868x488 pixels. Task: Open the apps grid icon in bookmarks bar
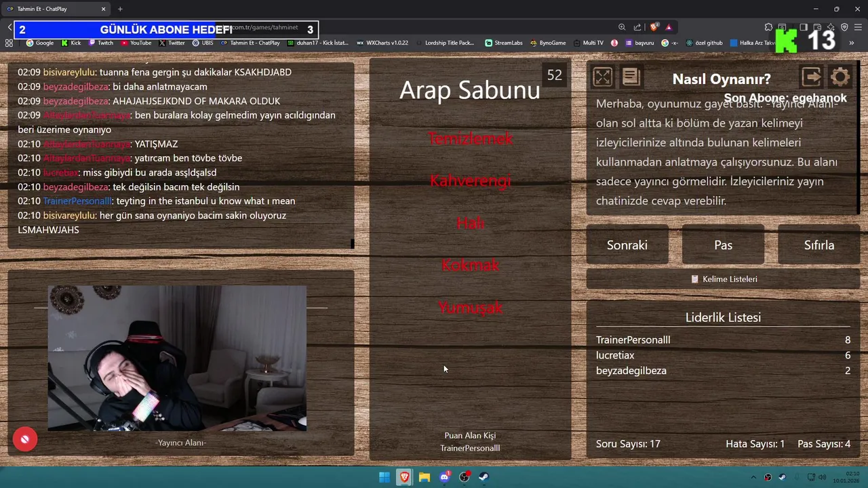click(9, 43)
